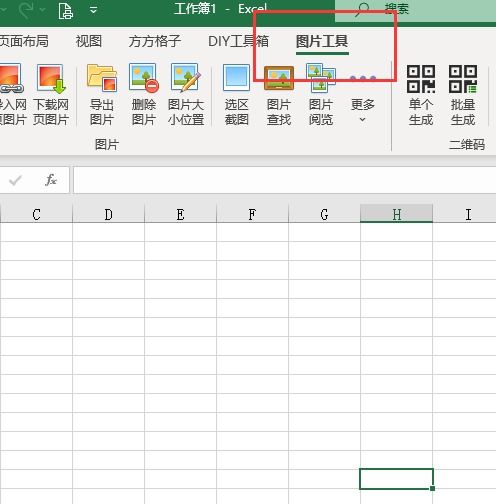
Task: Click 批量生成 QR code icon
Action: [463, 79]
